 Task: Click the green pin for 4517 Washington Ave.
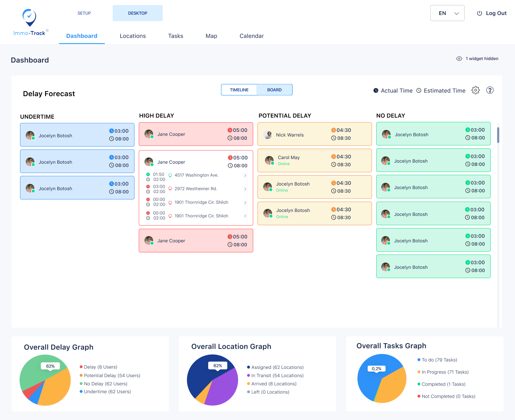point(170,175)
